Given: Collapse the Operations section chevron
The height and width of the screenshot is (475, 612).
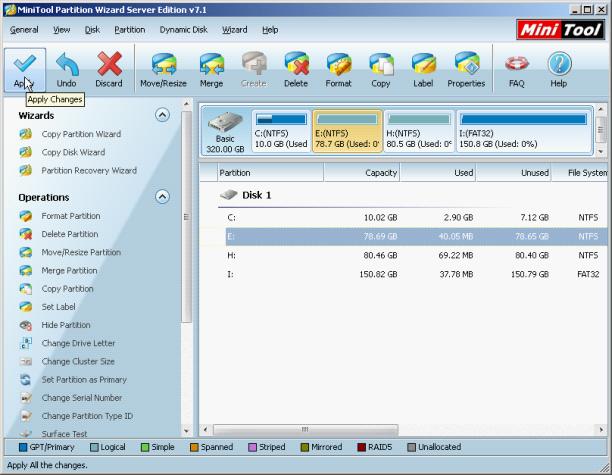Looking at the screenshot, I should 162,196.
